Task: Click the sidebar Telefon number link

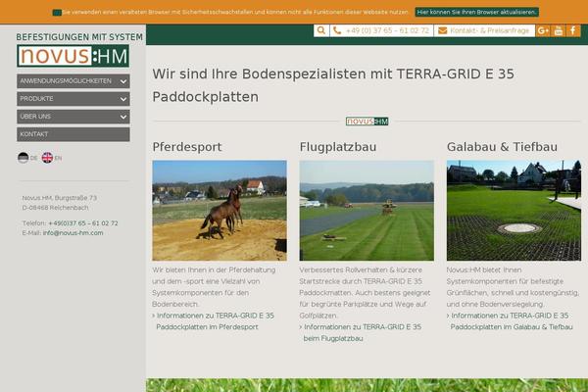Action: [x=83, y=223]
